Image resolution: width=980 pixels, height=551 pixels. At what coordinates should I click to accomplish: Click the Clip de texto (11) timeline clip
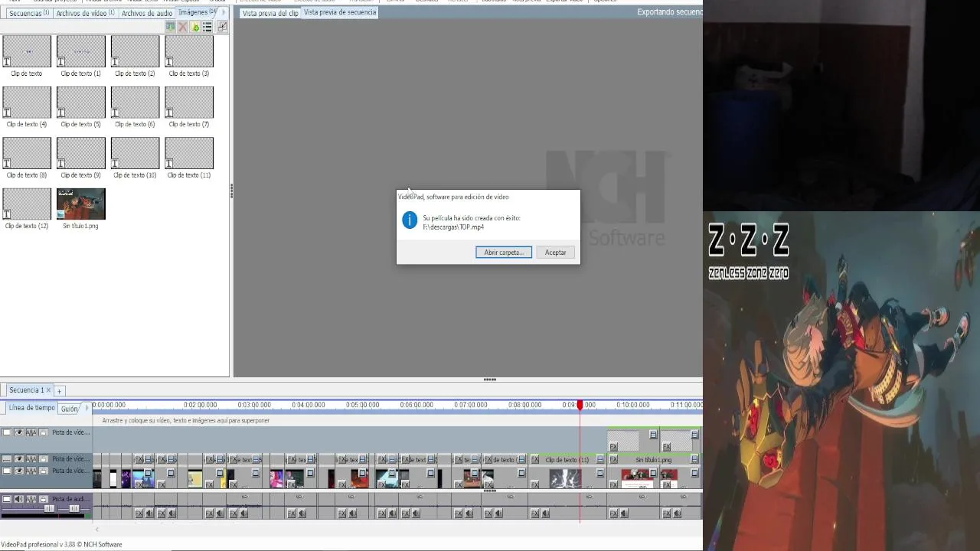567,459
